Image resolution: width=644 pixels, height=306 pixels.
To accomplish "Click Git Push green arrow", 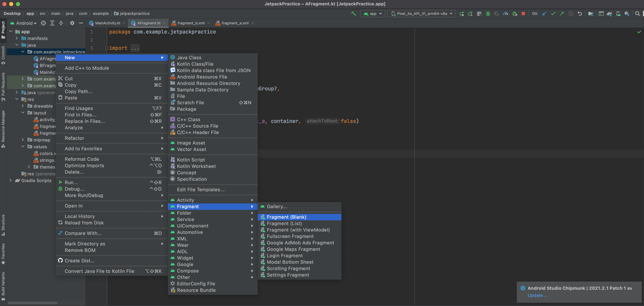I will pyautogui.click(x=562, y=14).
